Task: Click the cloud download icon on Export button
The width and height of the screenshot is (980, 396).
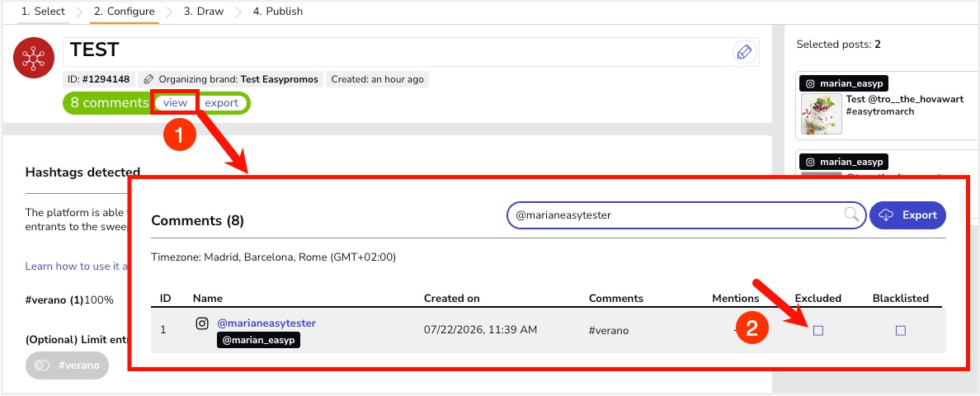Action: point(886,214)
